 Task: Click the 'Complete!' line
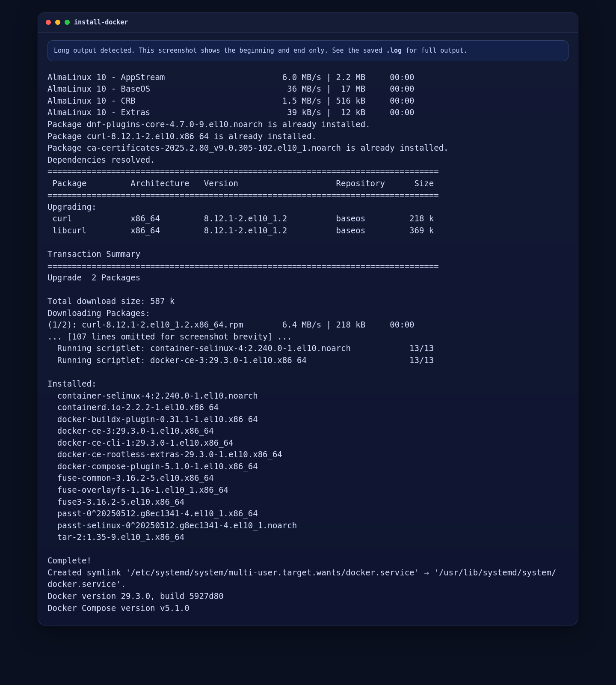pyautogui.click(x=69, y=561)
